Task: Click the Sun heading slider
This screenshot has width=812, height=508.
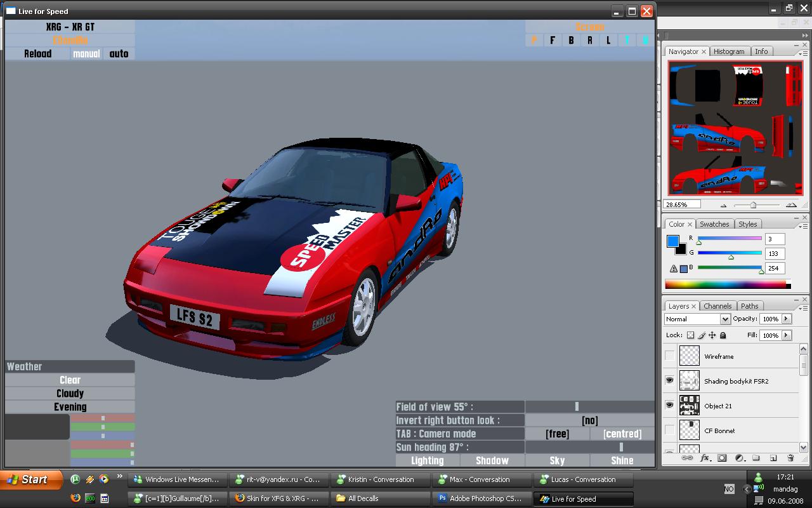Action: pos(590,448)
